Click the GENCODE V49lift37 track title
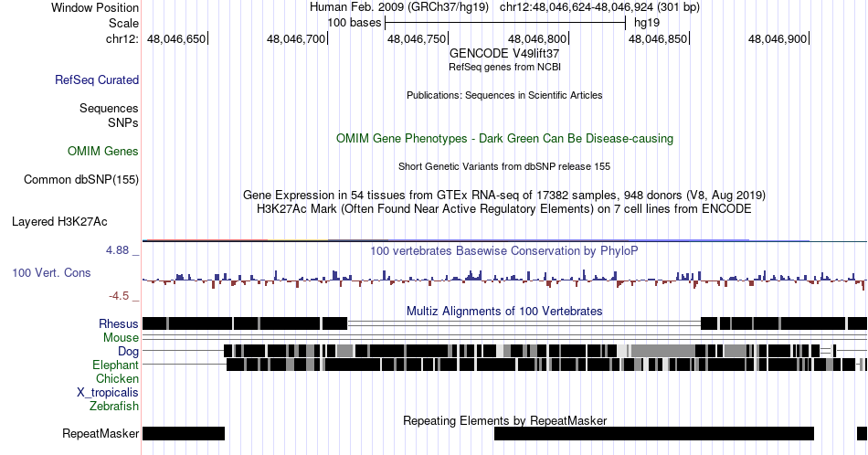This screenshot has height=455, width=868. pyautogui.click(x=504, y=54)
